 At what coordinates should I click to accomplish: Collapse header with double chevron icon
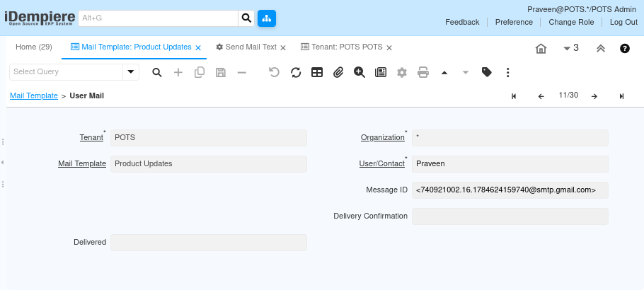click(x=600, y=49)
